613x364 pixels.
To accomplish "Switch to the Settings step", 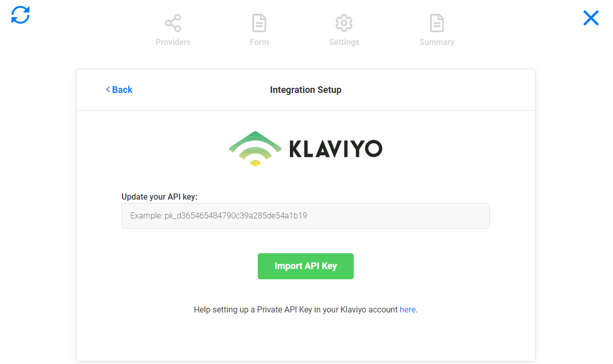I will click(x=344, y=42).
